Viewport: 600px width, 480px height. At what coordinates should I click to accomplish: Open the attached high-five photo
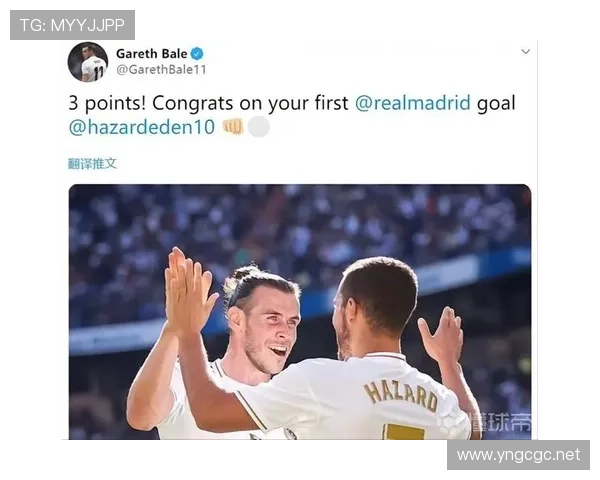click(300, 312)
